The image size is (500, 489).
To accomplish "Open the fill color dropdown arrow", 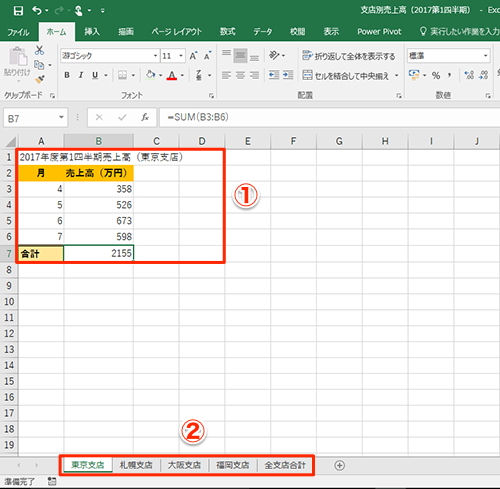I will point(160,75).
